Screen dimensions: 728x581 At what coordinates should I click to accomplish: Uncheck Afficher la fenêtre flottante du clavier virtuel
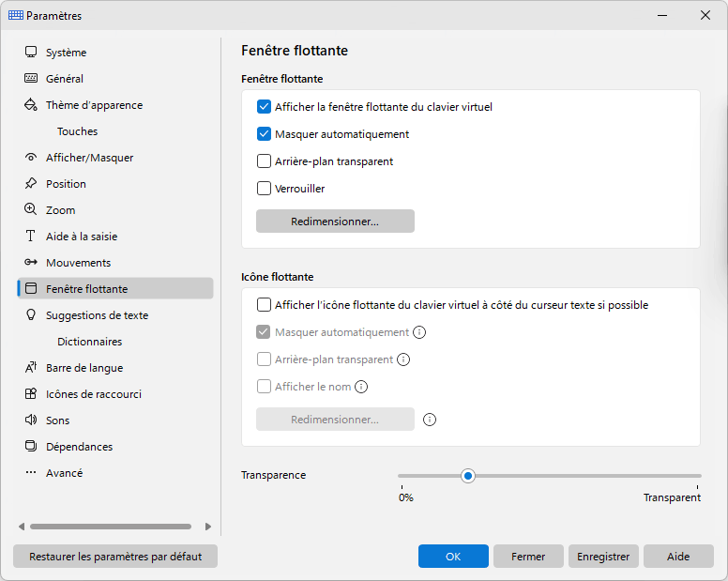click(264, 107)
